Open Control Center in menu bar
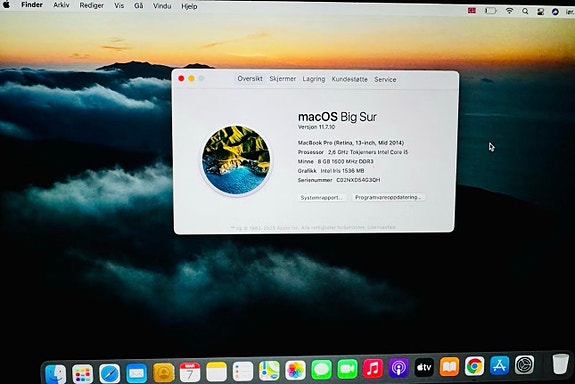The width and height of the screenshot is (575, 384). (540, 12)
